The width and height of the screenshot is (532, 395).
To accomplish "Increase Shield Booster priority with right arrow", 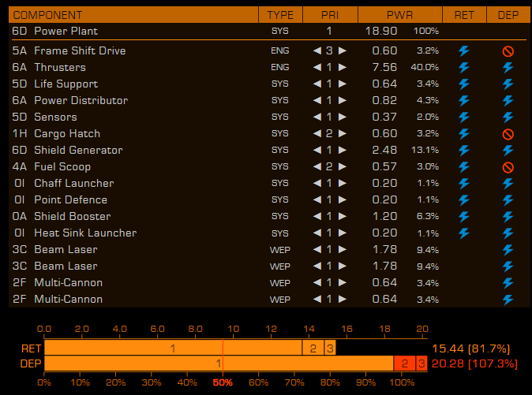I will (343, 217).
